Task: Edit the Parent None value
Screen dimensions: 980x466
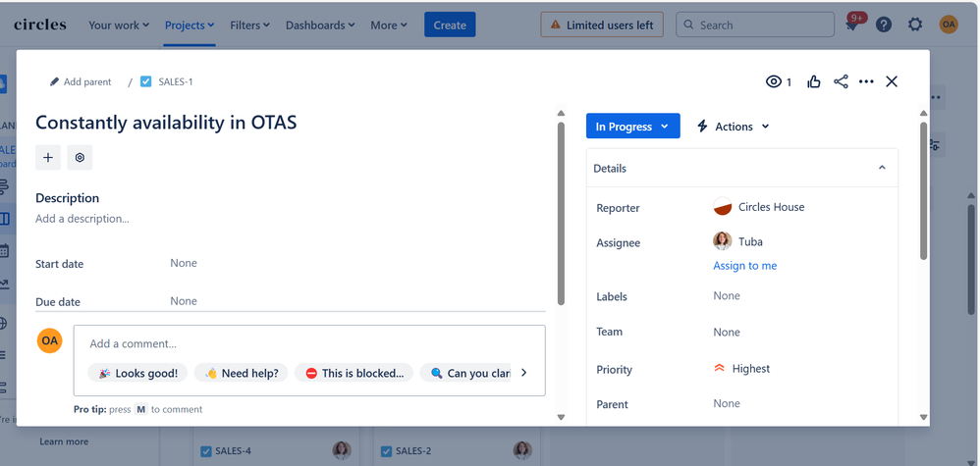Action: (x=727, y=403)
